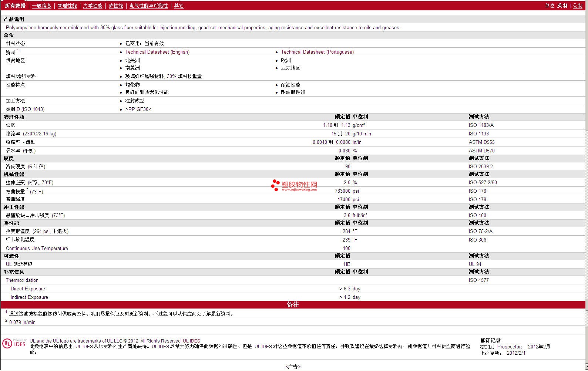Click the >PP GF30< resin ID value
Screen dimensions: 588x371
(138, 109)
